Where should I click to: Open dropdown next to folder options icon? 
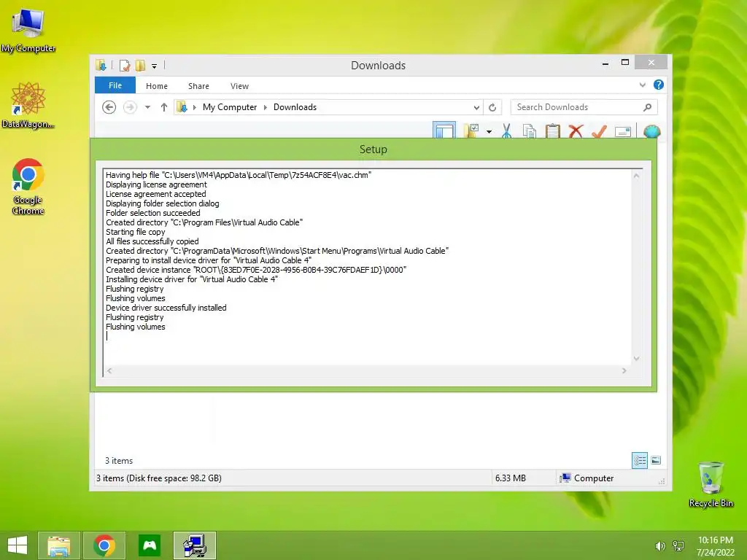pyautogui.click(x=489, y=131)
